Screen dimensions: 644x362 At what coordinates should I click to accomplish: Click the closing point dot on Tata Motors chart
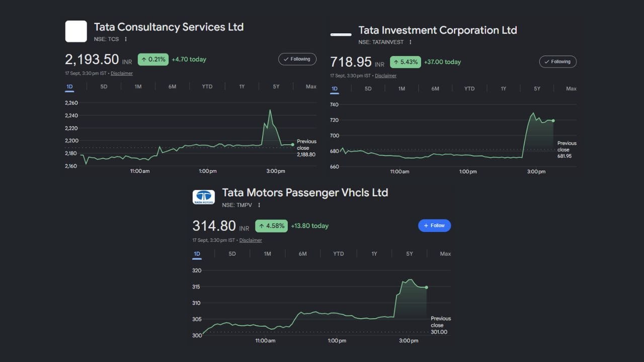click(427, 288)
